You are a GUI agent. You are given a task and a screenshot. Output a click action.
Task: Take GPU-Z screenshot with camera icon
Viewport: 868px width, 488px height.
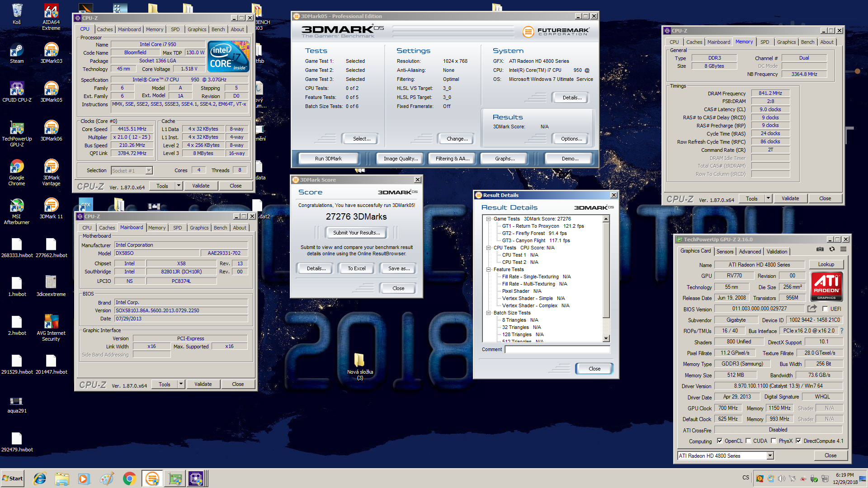click(820, 249)
